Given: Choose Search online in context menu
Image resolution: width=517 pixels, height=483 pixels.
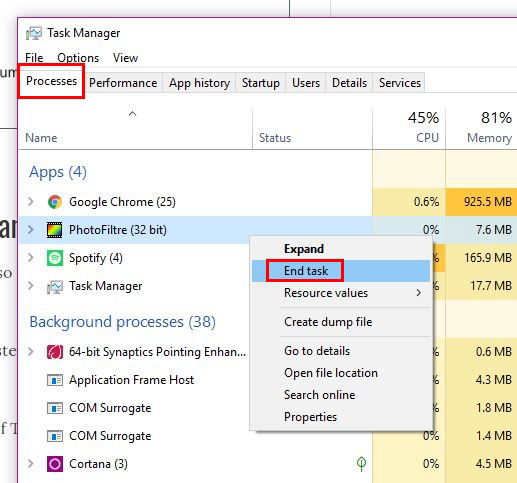Looking at the screenshot, I should pos(341,395).
